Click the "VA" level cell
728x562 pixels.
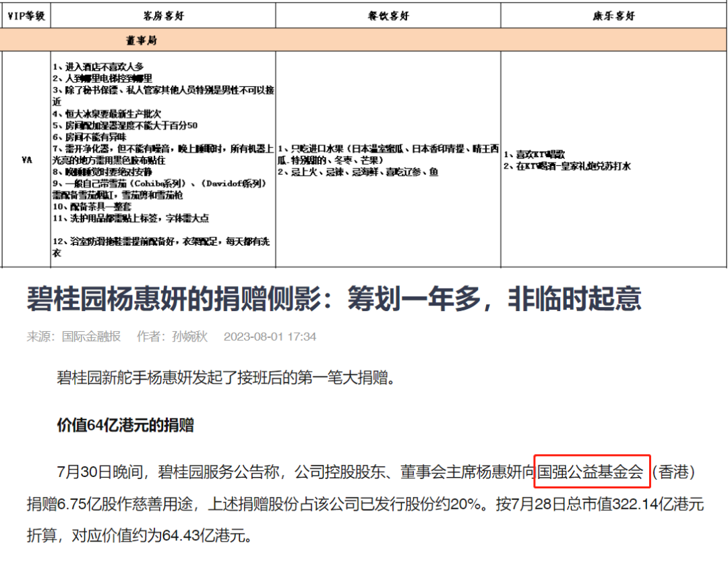tap(26, 160)
